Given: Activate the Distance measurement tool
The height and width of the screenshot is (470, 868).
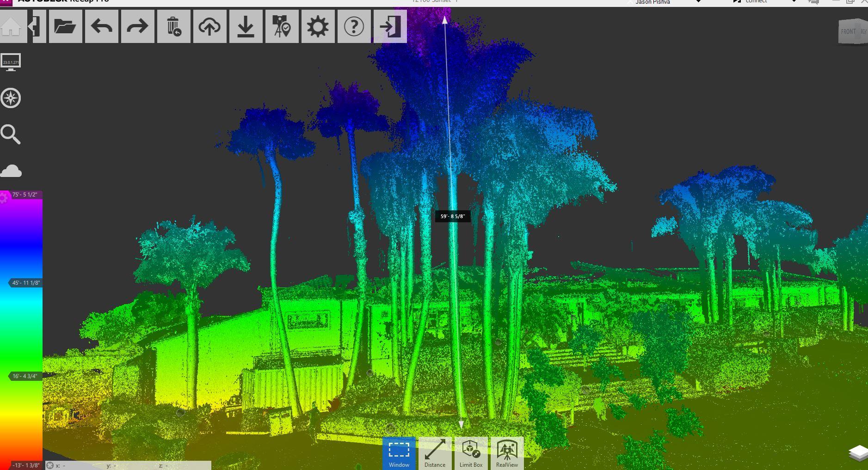Looking at the screenshot, I should point(435,453).
